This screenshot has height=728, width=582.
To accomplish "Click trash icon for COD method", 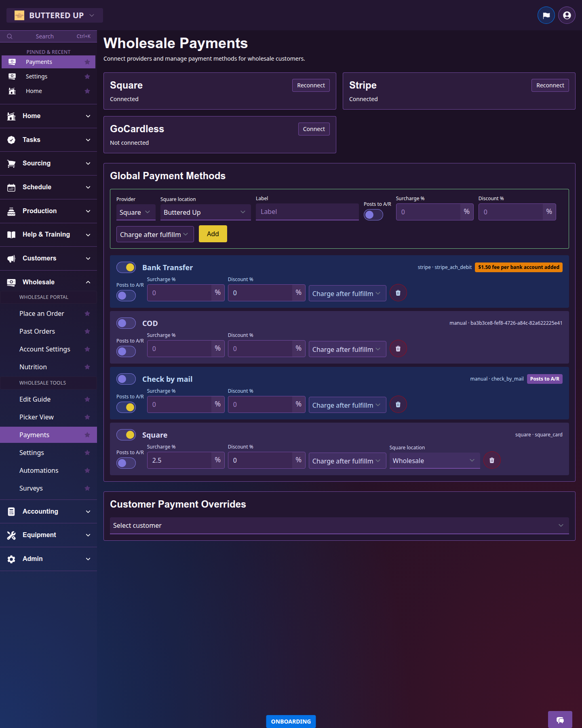I will pos(398,349).
